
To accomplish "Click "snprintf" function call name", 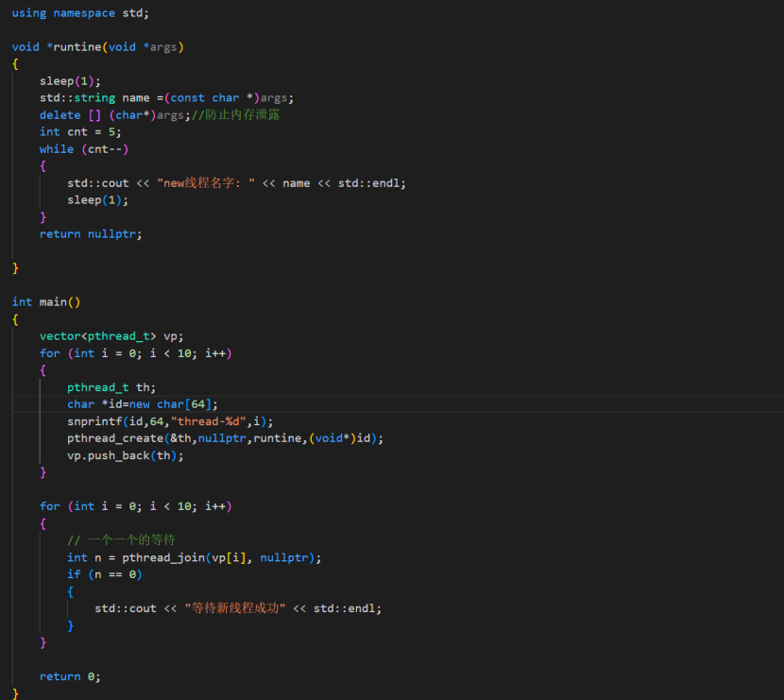I will point(94,421).
